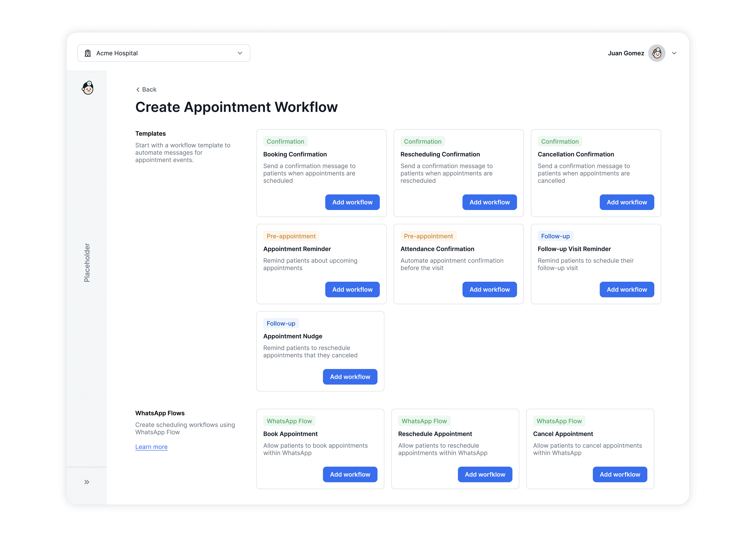756x537 pixels.
Task: Add workflow for Attendance Confirmation
Action: coord(490,289)
